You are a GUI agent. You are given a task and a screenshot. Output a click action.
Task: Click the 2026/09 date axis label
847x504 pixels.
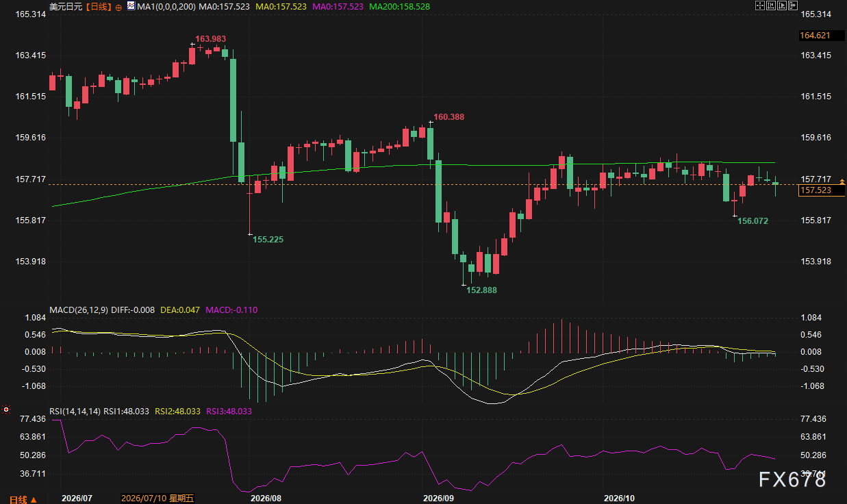tap(440, 499)
